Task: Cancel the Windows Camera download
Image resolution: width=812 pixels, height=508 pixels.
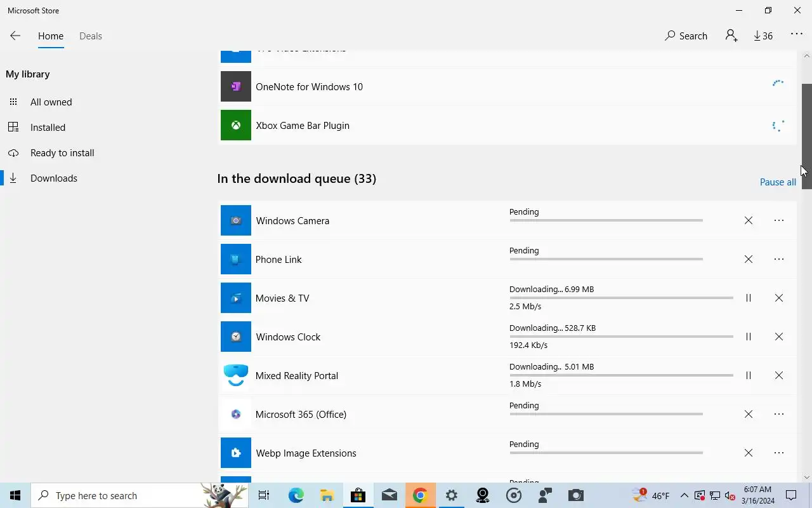Action: 749,220
